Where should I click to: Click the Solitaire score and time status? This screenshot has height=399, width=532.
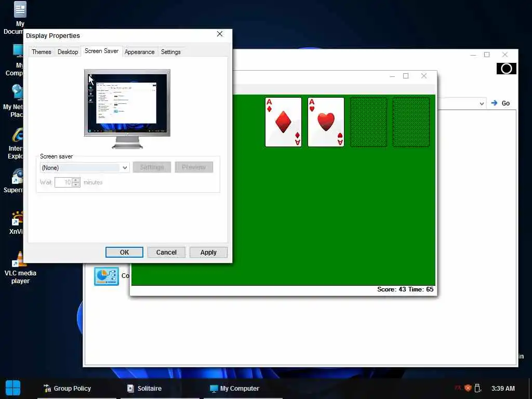(405, 289)
